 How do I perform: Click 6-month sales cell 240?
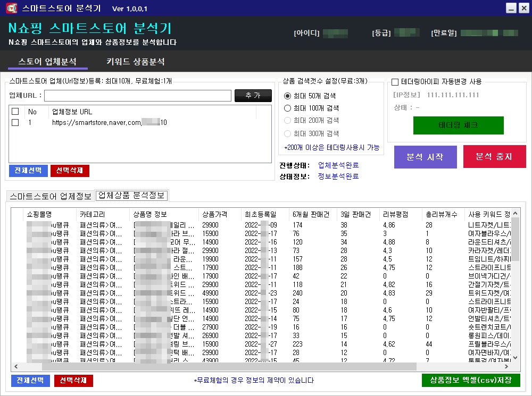coord(298,293)
